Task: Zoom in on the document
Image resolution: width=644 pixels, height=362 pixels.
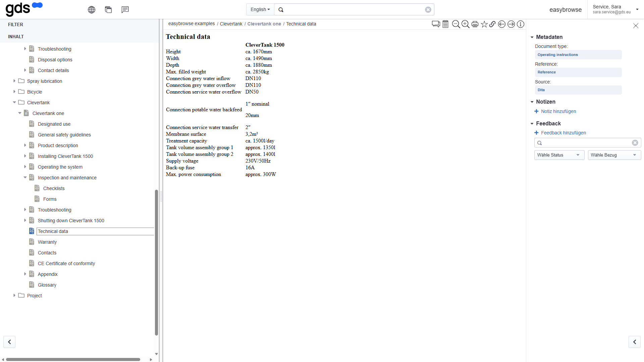Action: pyautogui.click(x=465, y=24)
